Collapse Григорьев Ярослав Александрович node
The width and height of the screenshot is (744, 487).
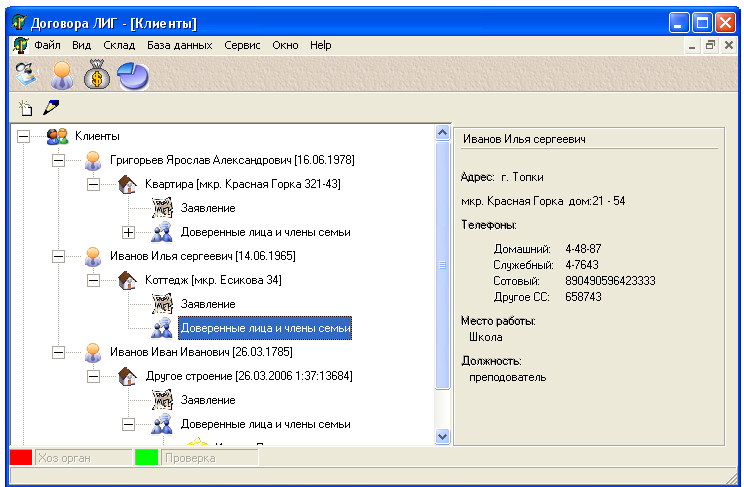coord(58,160)
